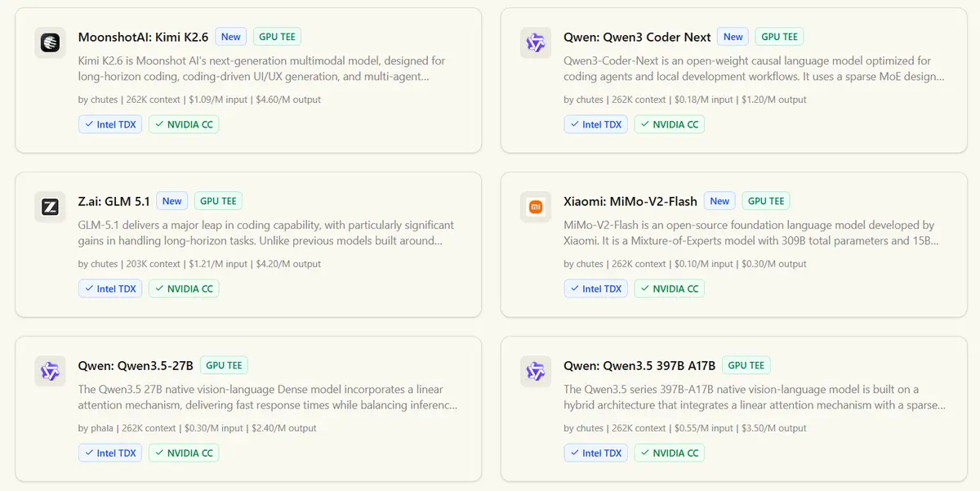Click Intel TDX badge on Qwen3.5 397B card

596,453
